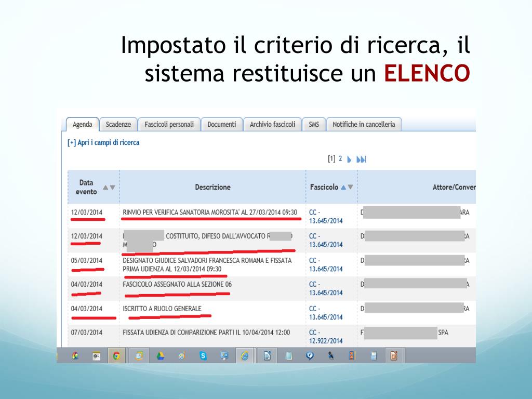
Task: Open the colorful first taskbar icon
Action: point(75,356)
